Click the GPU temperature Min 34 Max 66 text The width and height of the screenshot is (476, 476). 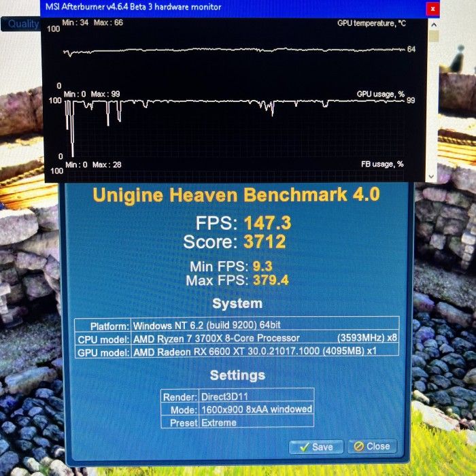92,22
